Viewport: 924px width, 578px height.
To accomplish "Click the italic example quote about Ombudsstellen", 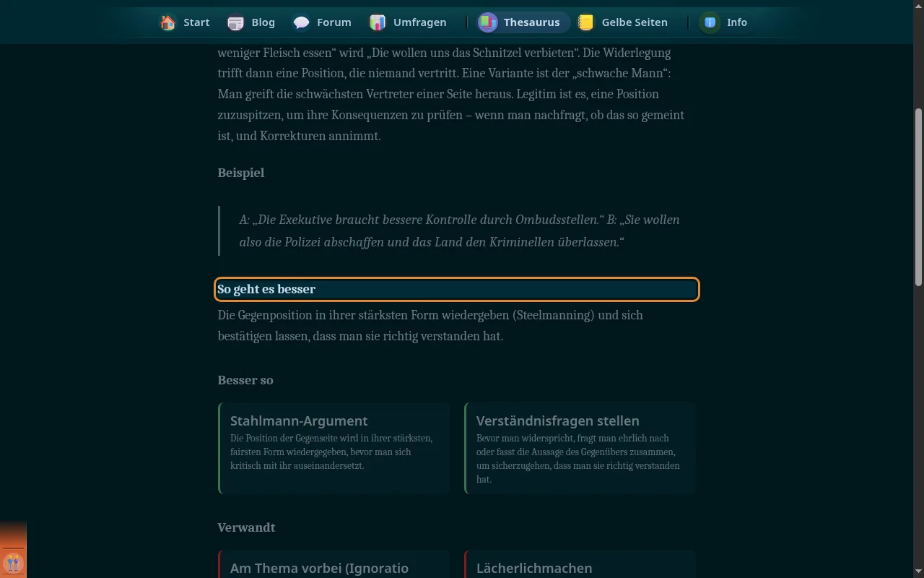I will coord(460,230).
